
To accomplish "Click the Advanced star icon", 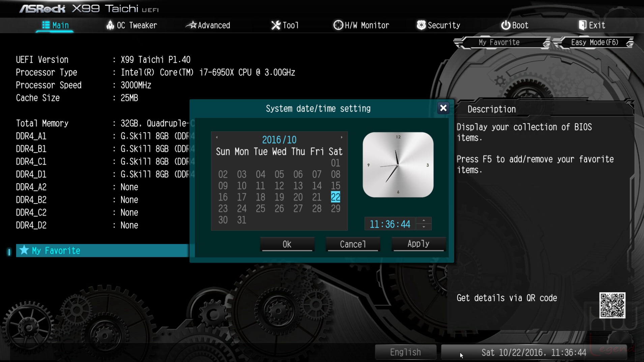I will pyautogui.click(x=191, y=25).
